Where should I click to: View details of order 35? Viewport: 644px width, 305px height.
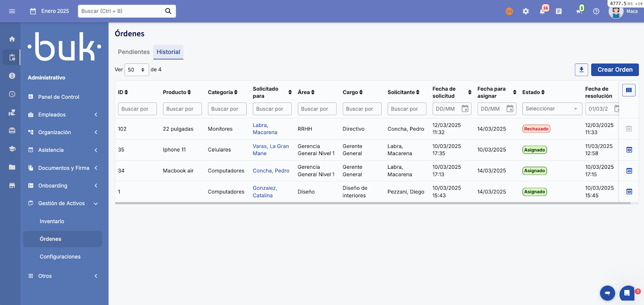629,150
